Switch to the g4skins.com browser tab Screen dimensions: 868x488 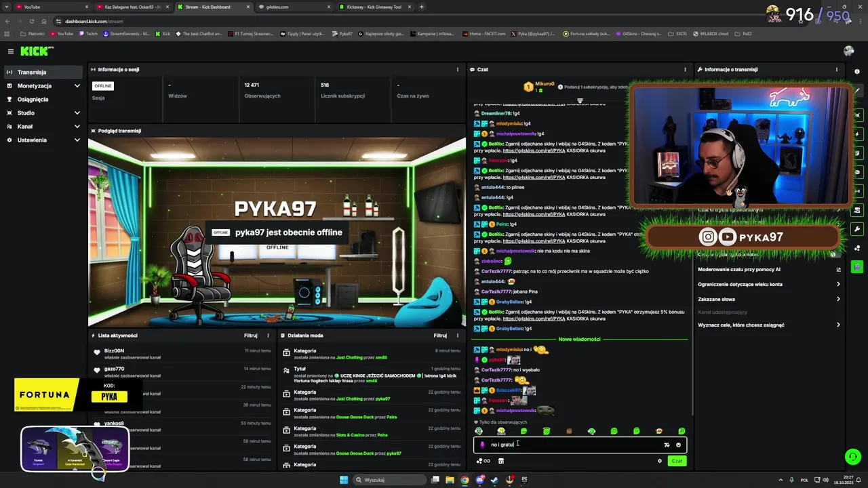point(295,7)
